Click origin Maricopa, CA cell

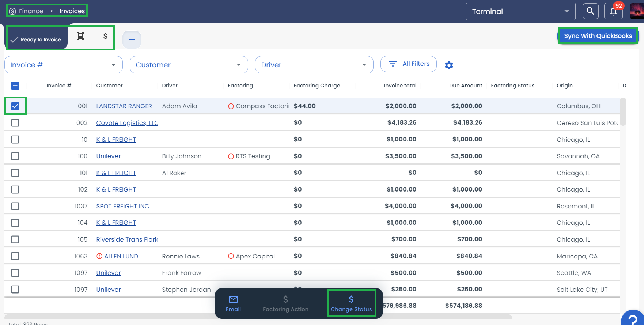pos(577,256)
